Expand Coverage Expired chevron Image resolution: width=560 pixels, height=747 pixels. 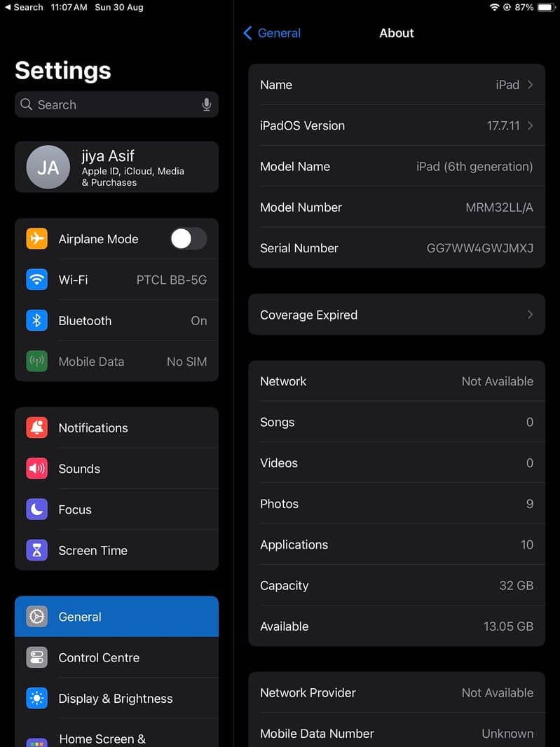[530, 315]
